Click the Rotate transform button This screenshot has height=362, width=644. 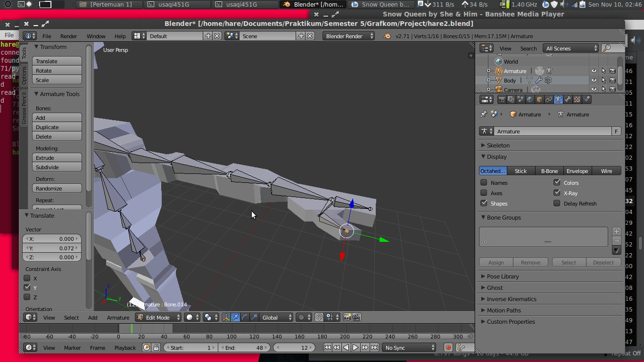57,70
